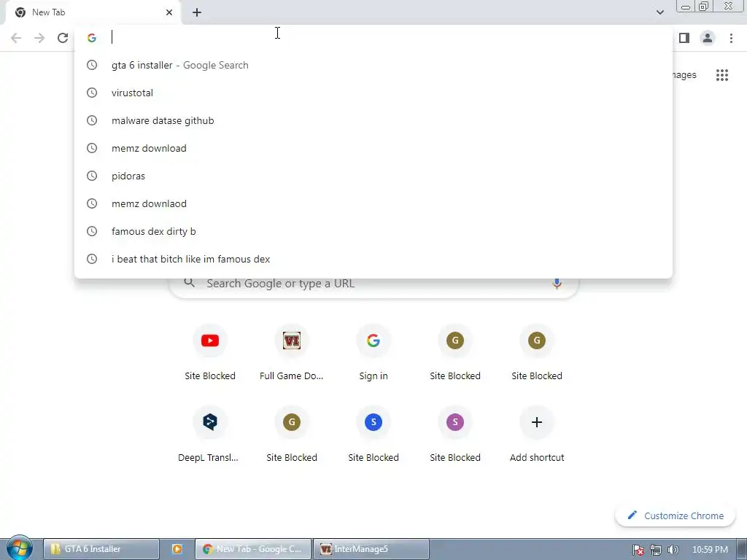Click the voice search microphone

[x=557, y=284]
